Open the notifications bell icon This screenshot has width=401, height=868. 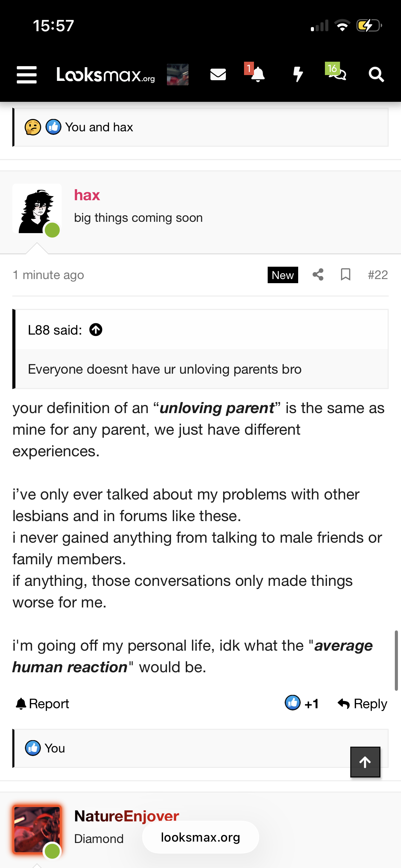(x=258, y=74)
